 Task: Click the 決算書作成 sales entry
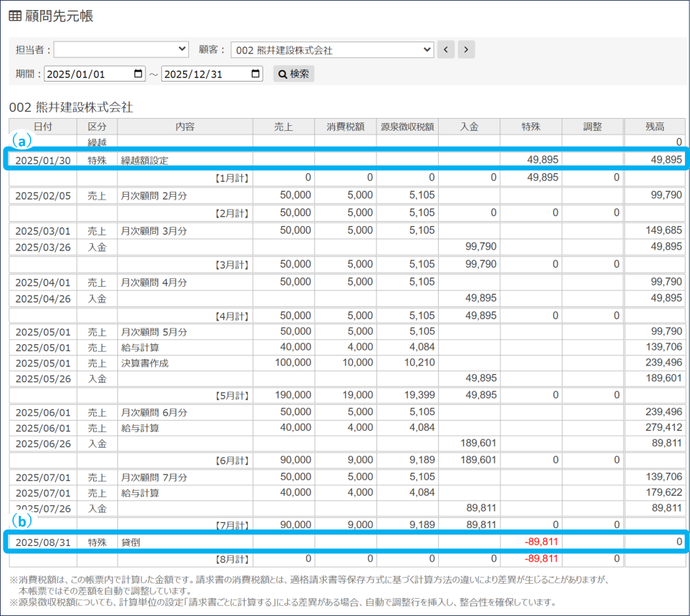tap(145, 363)
